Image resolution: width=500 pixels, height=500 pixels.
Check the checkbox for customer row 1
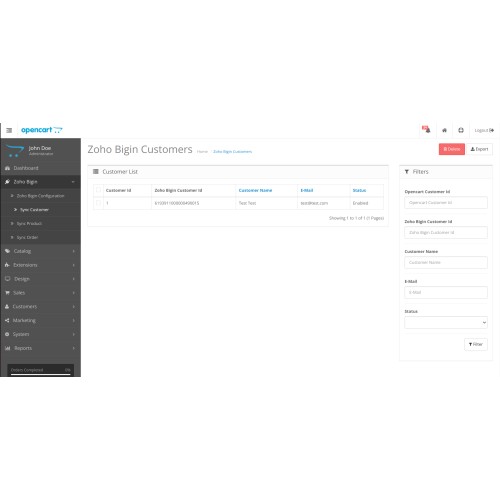pyautogui.click(x=98, y=203)
